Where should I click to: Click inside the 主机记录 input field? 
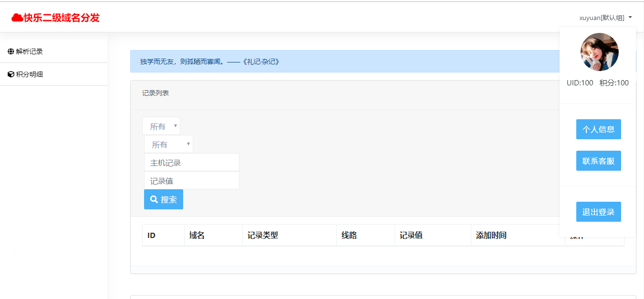[191, 162]
